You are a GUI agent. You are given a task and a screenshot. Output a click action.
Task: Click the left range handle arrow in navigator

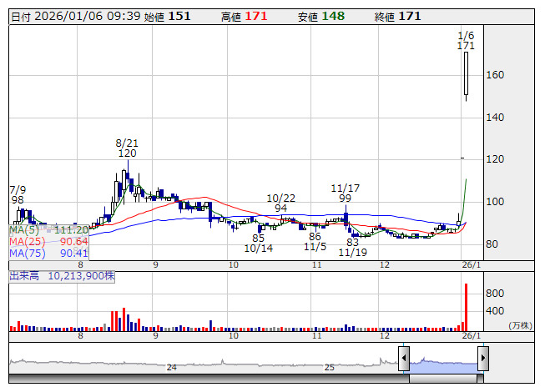click(404, 359)
